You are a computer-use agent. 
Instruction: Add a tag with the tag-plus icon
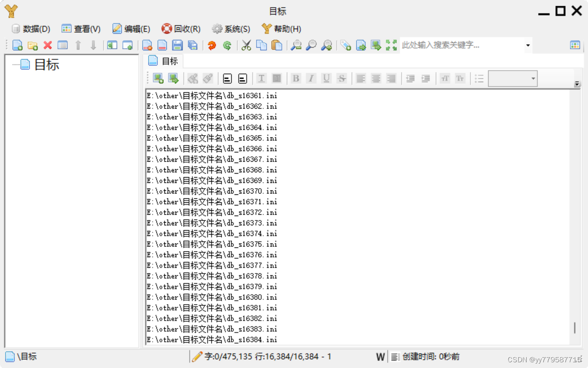346,45
